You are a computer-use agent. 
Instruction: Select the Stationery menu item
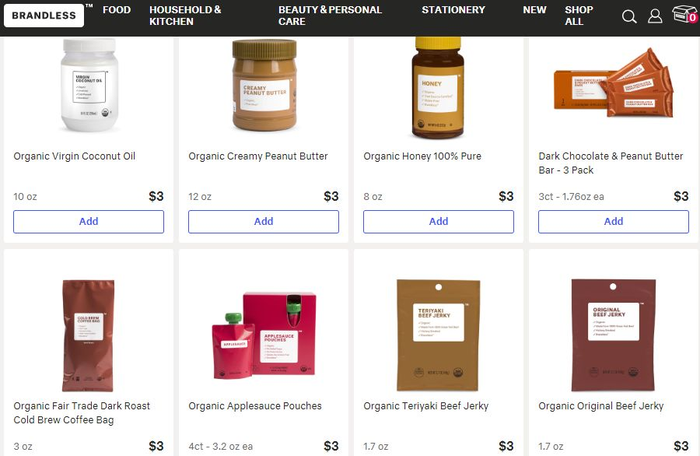pyautogui.click(x=453, y=10)
